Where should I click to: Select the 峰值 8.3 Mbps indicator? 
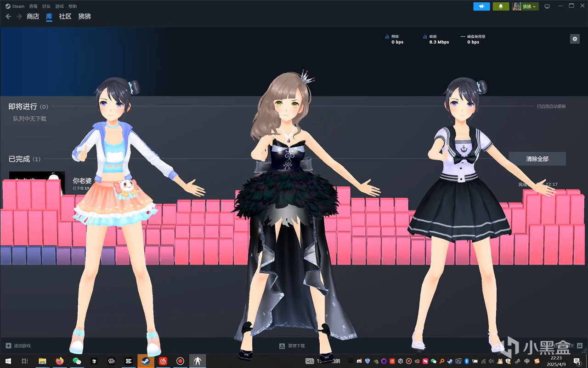[436, 39]
